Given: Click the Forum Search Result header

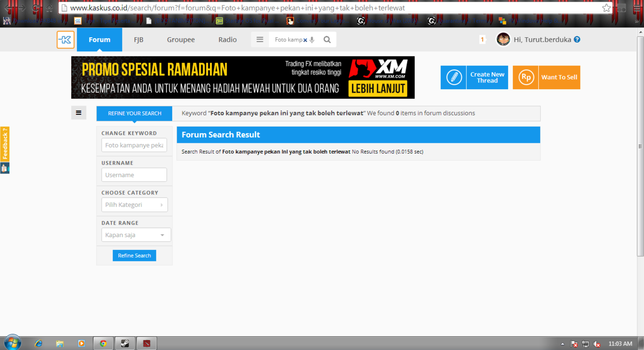Looking at the screenshot, I should 358,134.
